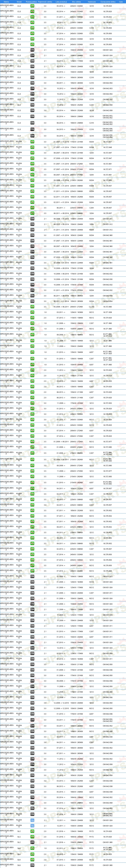Click the hybrid fuel icon in the S212 12.2011 row
126x868 pixels.
[32, 820]
